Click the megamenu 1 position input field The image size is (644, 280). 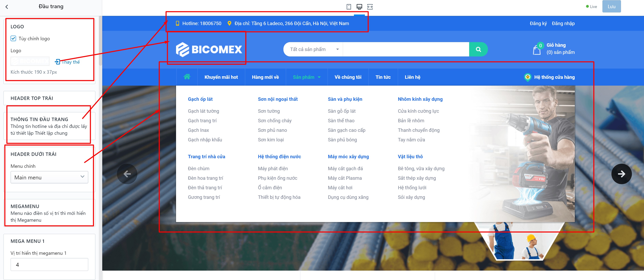point(49,264)
